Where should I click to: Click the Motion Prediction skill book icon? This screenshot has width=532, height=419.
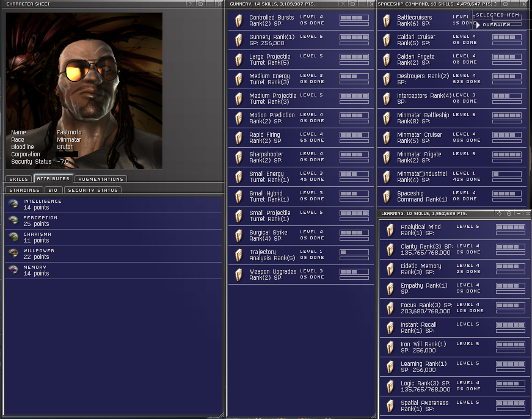click(239, 118)
